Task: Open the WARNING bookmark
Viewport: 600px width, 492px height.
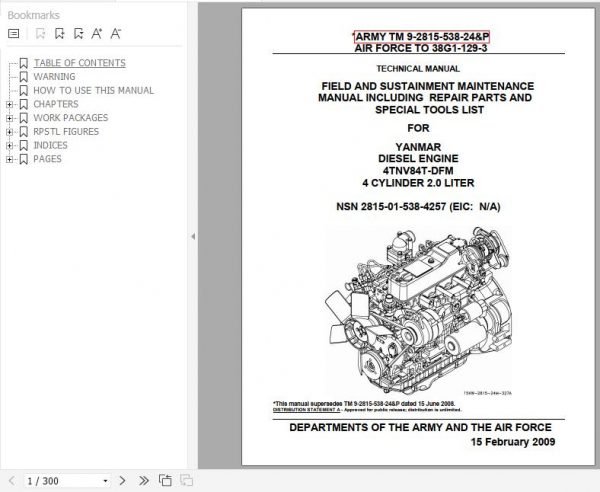Action: (54, 77)
